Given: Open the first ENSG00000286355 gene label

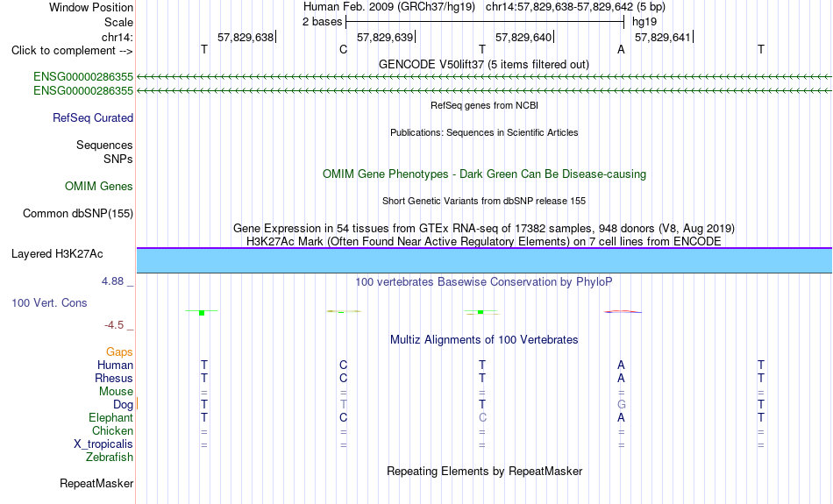Looking at the screenshot, I should point(83,76).
